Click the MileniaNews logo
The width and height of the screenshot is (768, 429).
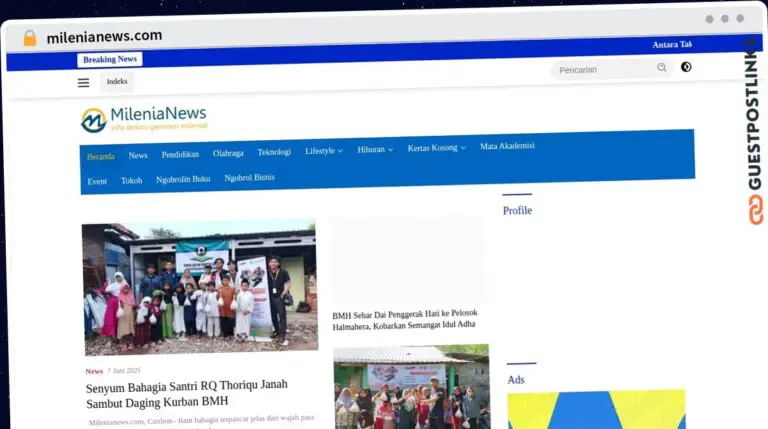[x=144, y=121]
